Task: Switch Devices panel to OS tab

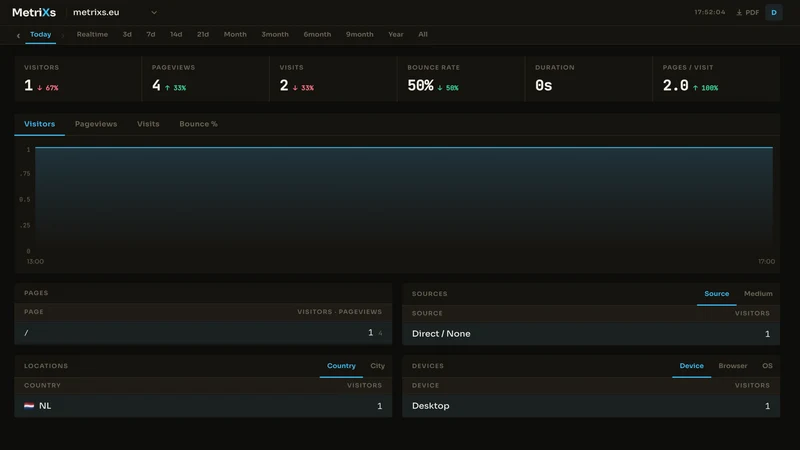Action: click(767, 366)
